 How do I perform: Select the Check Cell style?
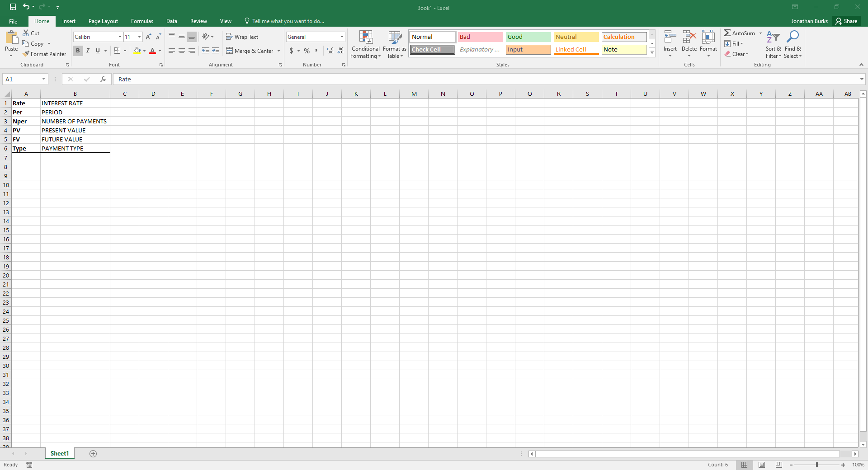pos(432,49)
